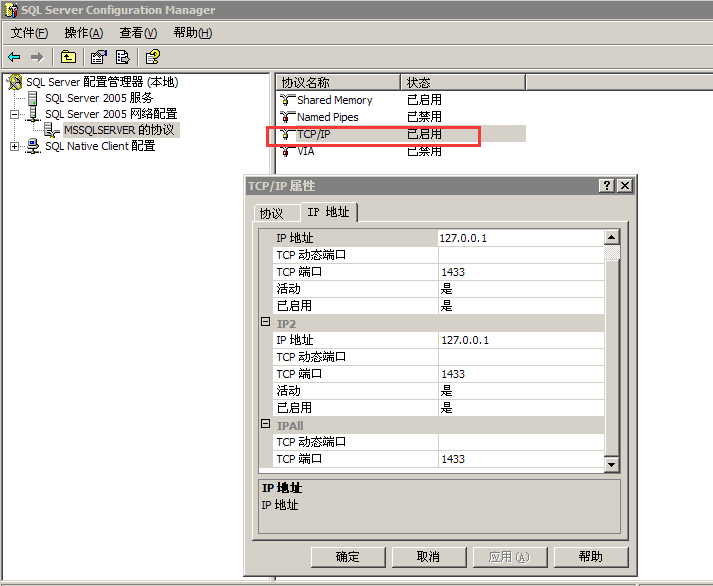Collapse the IP2 section
Image resolution: width=713 pixels, height=586 pixels.
point(265,323)
